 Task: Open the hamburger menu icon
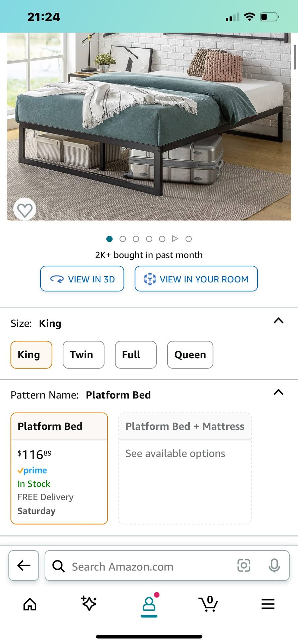coord(268,604)
